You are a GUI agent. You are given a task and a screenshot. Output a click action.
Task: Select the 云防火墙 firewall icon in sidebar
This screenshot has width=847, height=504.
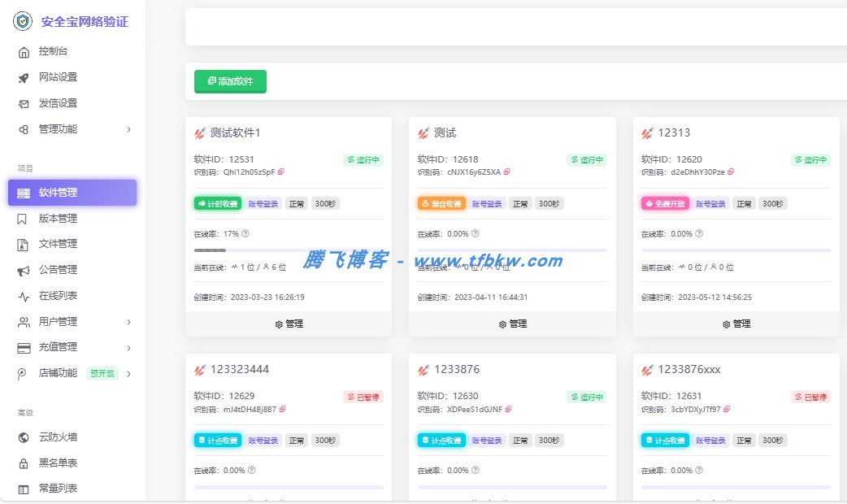(24, 437)
